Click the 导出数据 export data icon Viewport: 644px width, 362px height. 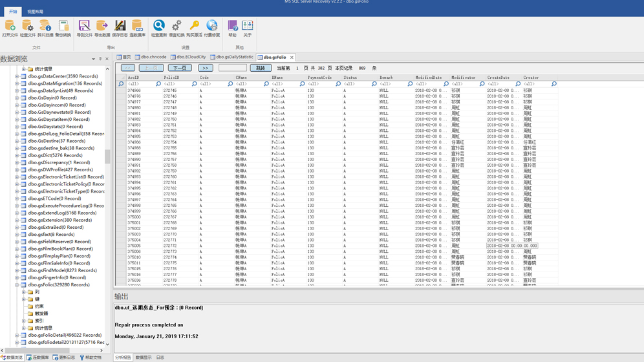(102, 26)
